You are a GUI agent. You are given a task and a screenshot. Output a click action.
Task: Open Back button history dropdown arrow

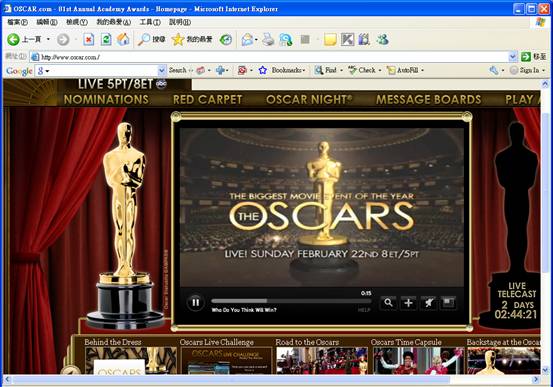point(48,39)
